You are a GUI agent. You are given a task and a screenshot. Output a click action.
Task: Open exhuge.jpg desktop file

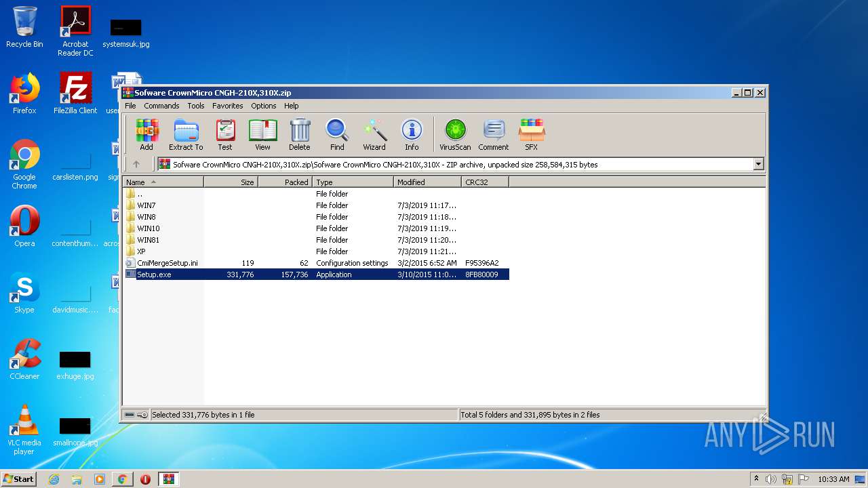(75, 365)
